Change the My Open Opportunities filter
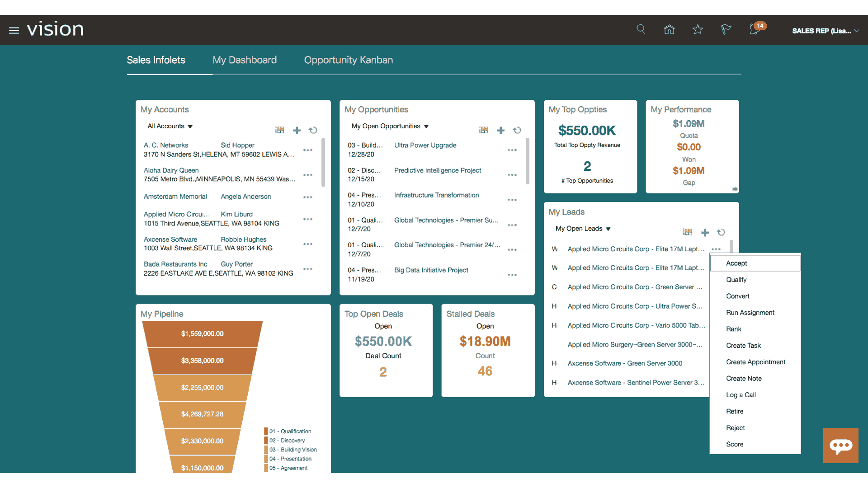The image size is (868, 488). tap(390, 126)
